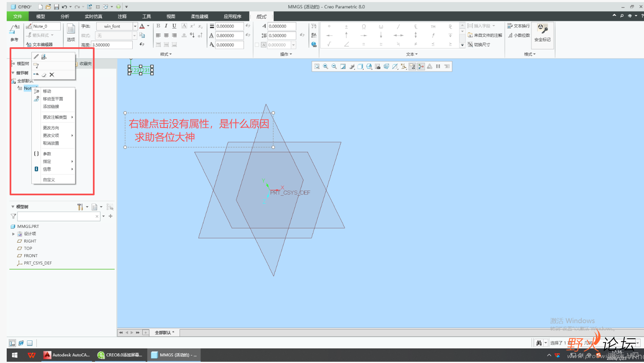The image size is (644, 363).
Task: Click the References (参考) icon in ribbon
Action: pos(14,33)
